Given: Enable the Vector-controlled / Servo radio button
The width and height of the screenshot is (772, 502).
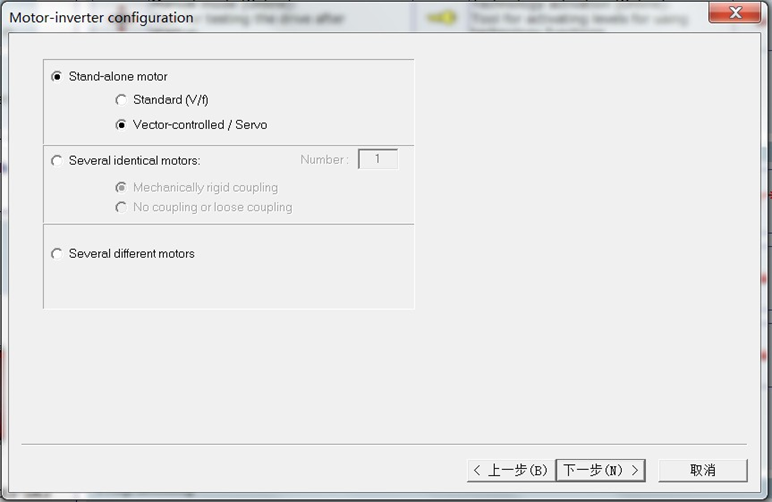Looking at the screenshot, I should [x=121, y=125].
